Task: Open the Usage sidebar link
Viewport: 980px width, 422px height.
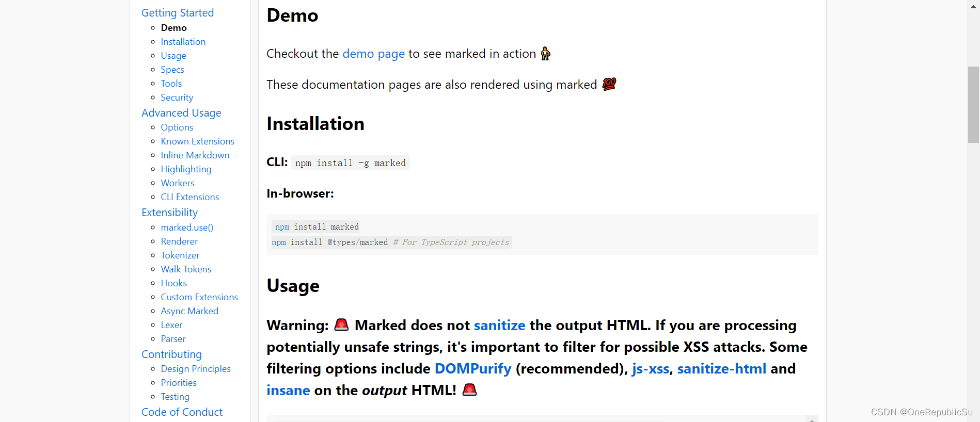Action: point(173,56)
